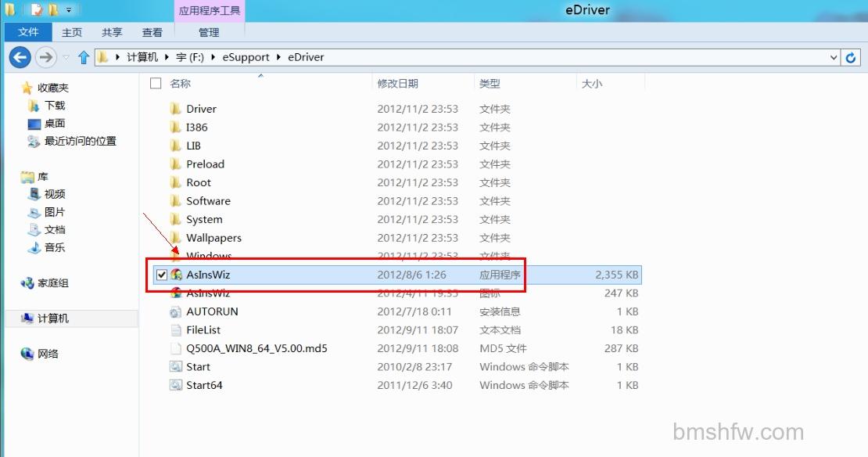Switch to the 主页 ribbon tab
Image resolution: width=868 pixels, height=457 pixels.
tap(72, 32)
